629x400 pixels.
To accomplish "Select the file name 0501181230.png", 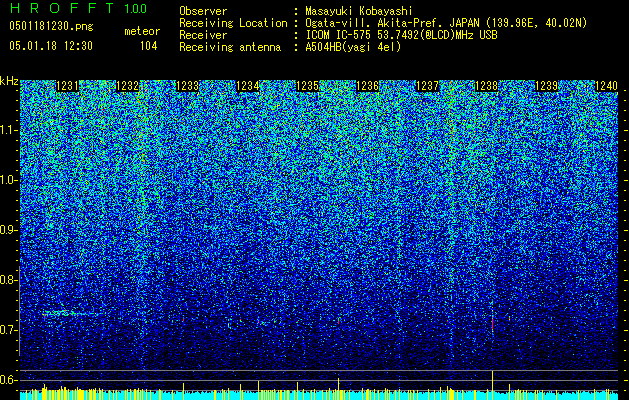I will (x=51, y=26).
